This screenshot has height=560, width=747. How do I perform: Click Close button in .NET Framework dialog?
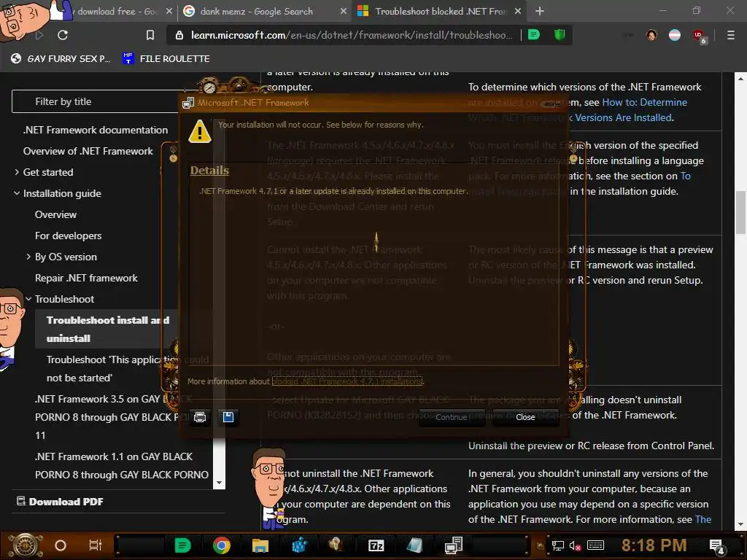(525, 417)
